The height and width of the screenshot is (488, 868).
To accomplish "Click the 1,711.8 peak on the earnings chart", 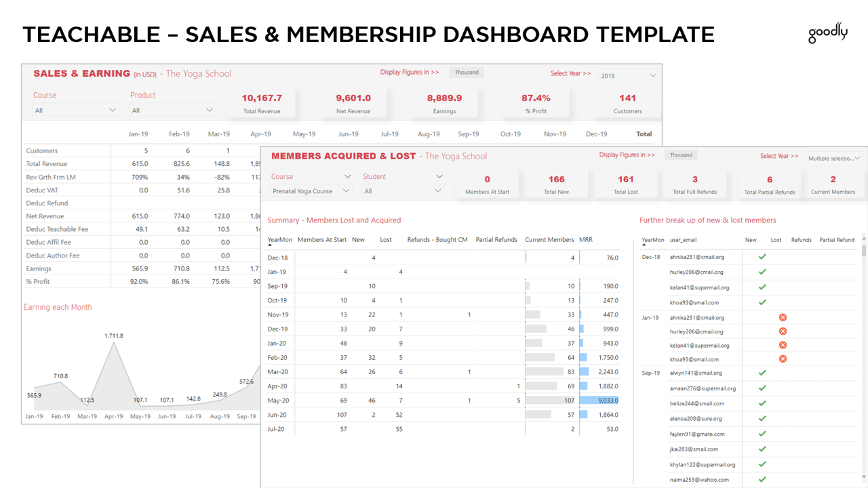I will pos(113,344).
